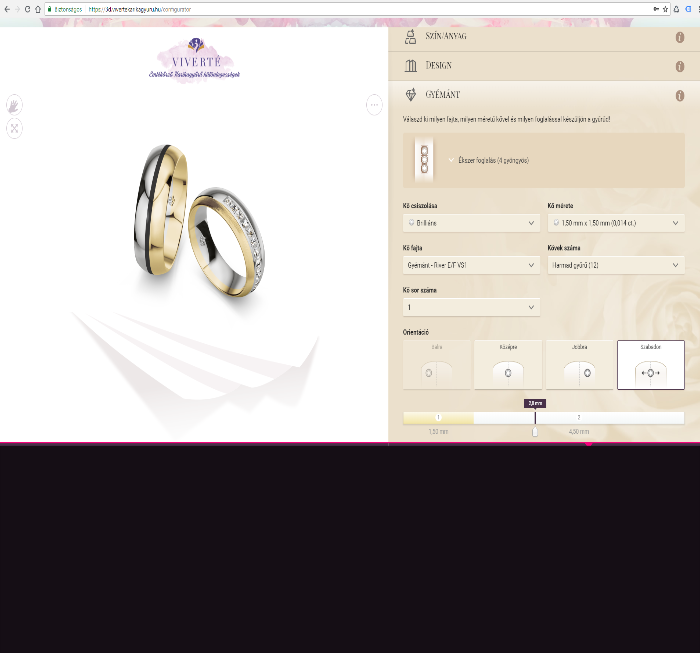Click the info icon beside Design
The height and width of the screenshot is (653, 700).
pyautogui.click(x=680, y=66)
